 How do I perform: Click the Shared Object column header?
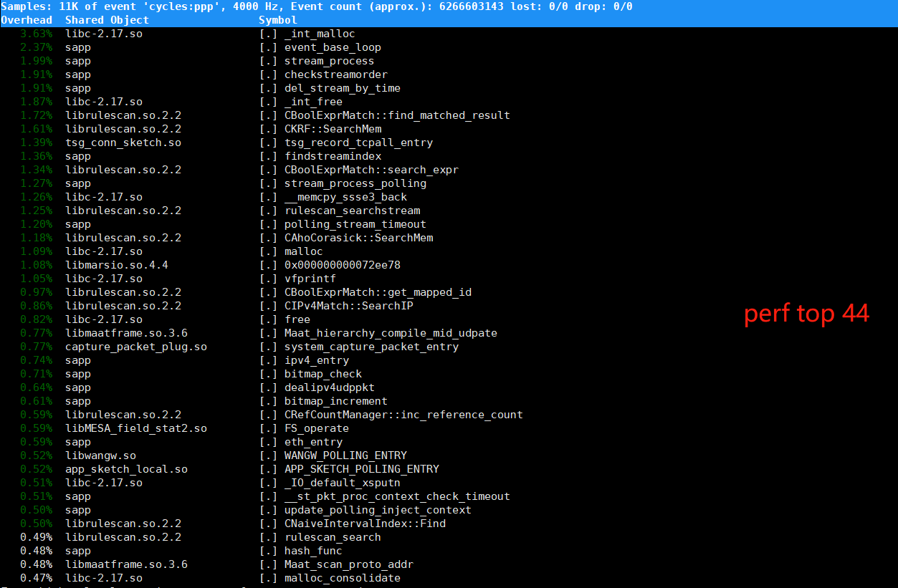click(107, 20)
